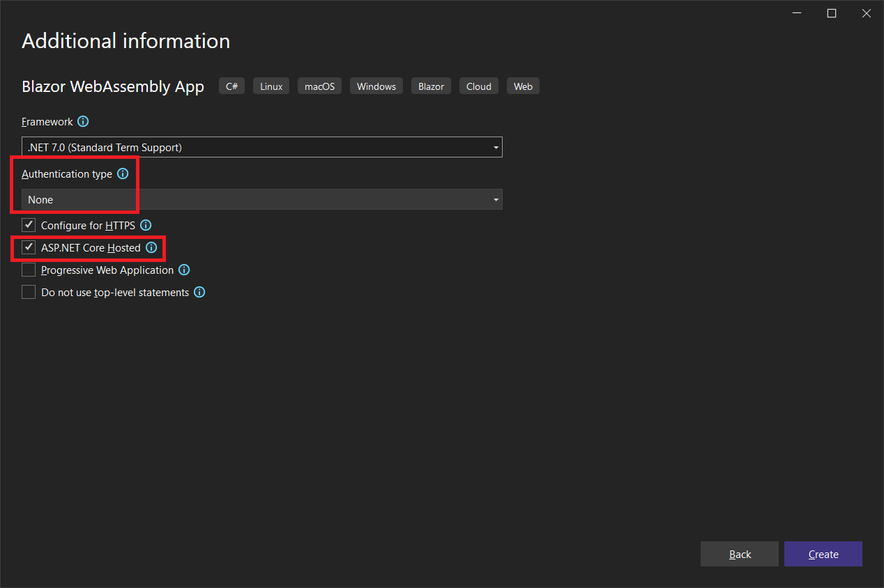Uncheck Configure for HTTPS checkbox
Image resolution: width=884 pixels, height=588 pixels.
(29, 225)
